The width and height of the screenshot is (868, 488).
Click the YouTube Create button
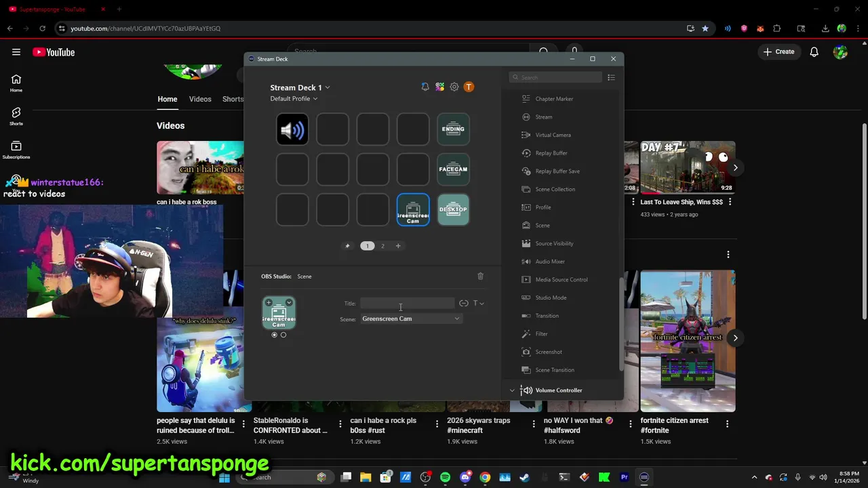[778, 52]
